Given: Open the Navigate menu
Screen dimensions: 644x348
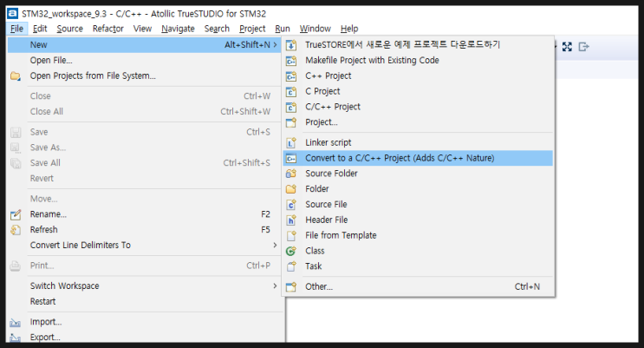Looking at the screenshot, I should coord(178,29).
